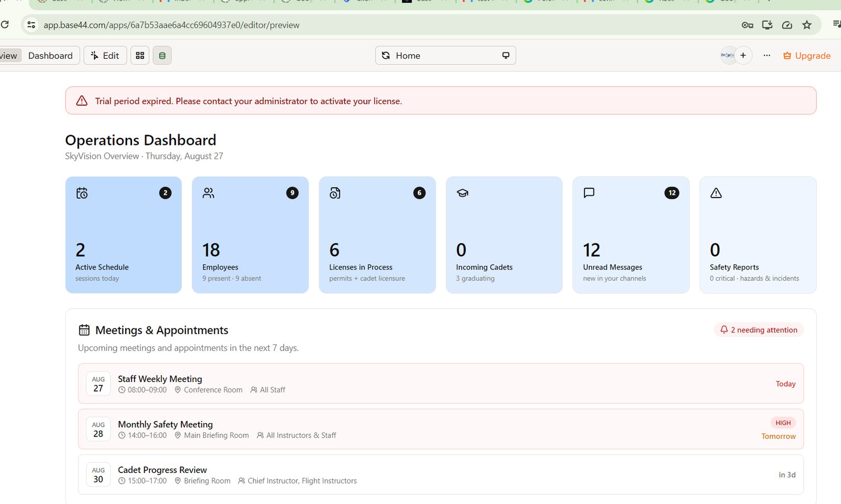
Task: Open the grid workspace icon
Action: click(x=140, y=55)
